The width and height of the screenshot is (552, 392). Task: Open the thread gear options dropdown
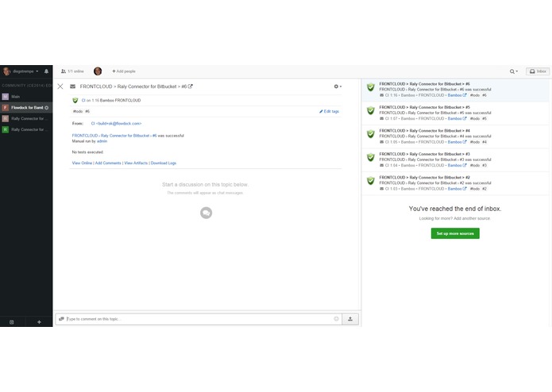(x=338, y=86)
